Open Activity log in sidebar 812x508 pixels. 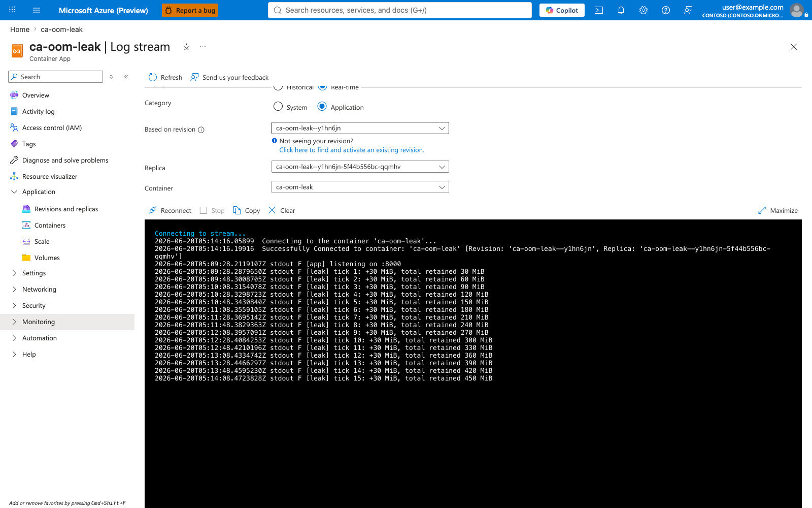(x=38, y=111)
